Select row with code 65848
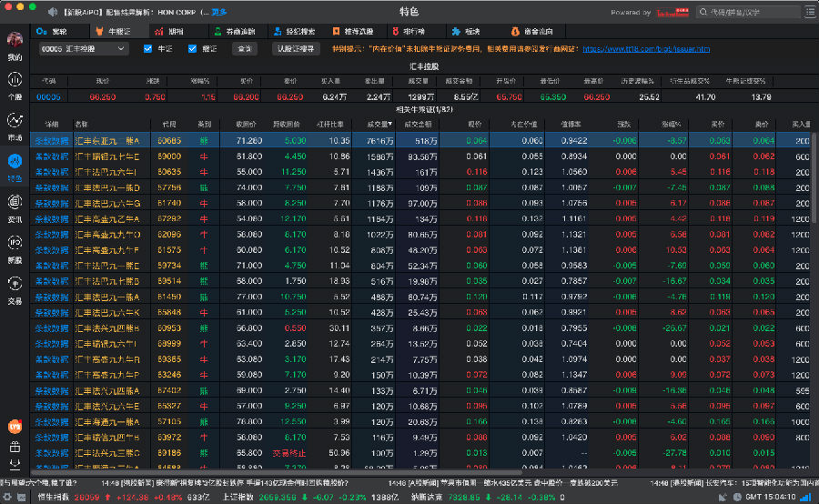This screenshot has width=819, height=504. tap(421, 312)
